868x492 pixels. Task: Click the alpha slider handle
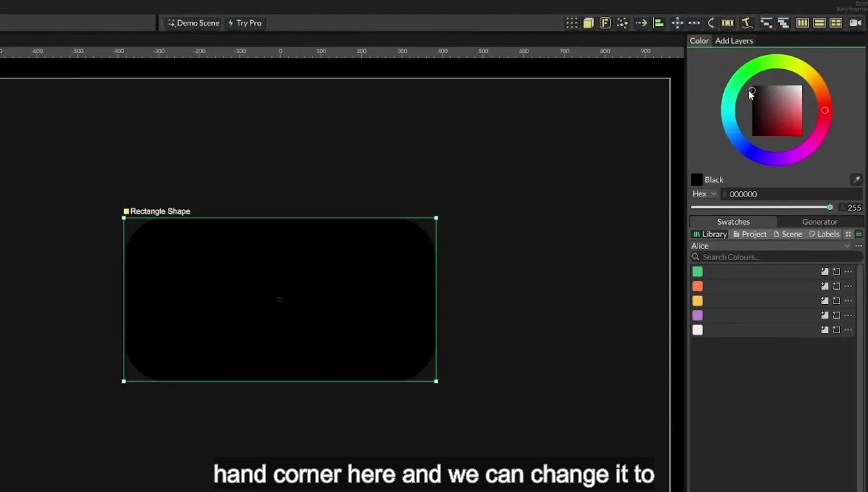pos(830,207)
